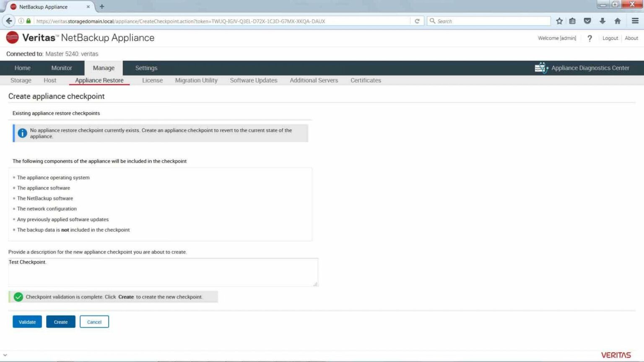Image resolution: width=644 pixels, height=362 pixels.
Task: Click the browser URL address field
Action: [222, 21]
